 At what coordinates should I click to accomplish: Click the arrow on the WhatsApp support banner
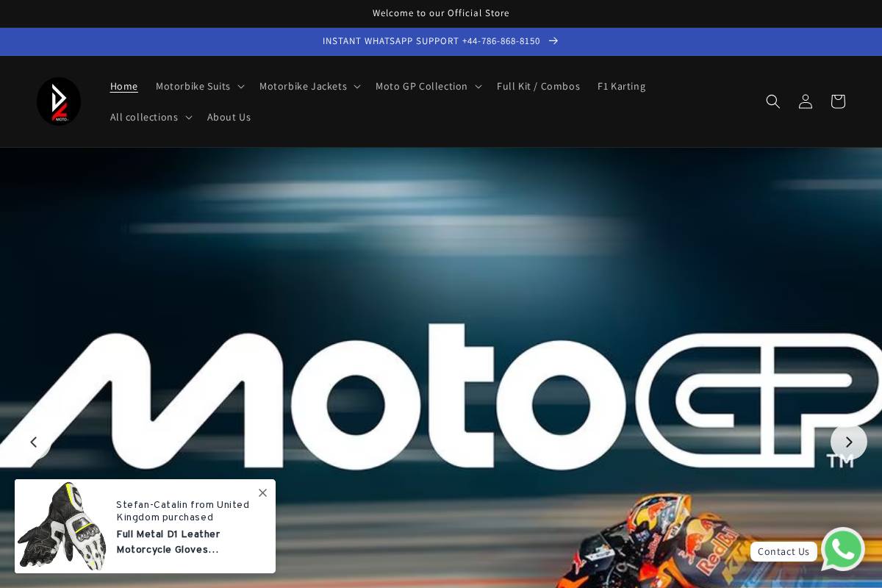tap(553, 41)
